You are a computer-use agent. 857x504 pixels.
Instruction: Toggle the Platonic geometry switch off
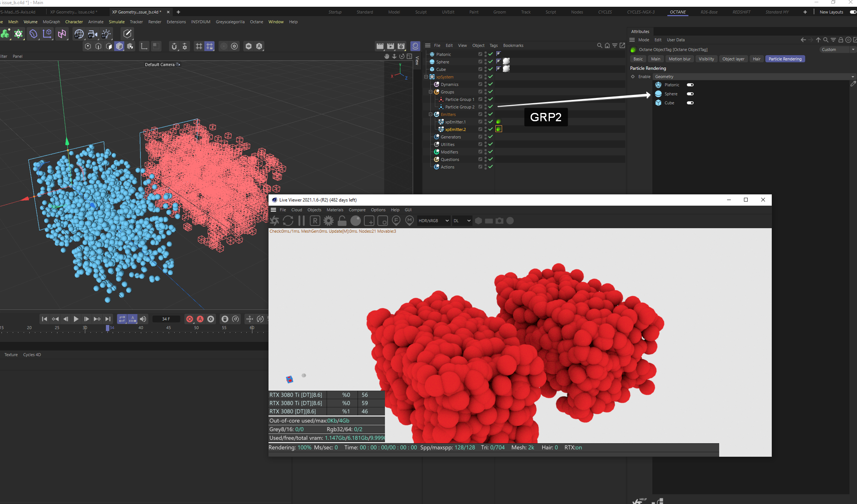click(690, 85)
